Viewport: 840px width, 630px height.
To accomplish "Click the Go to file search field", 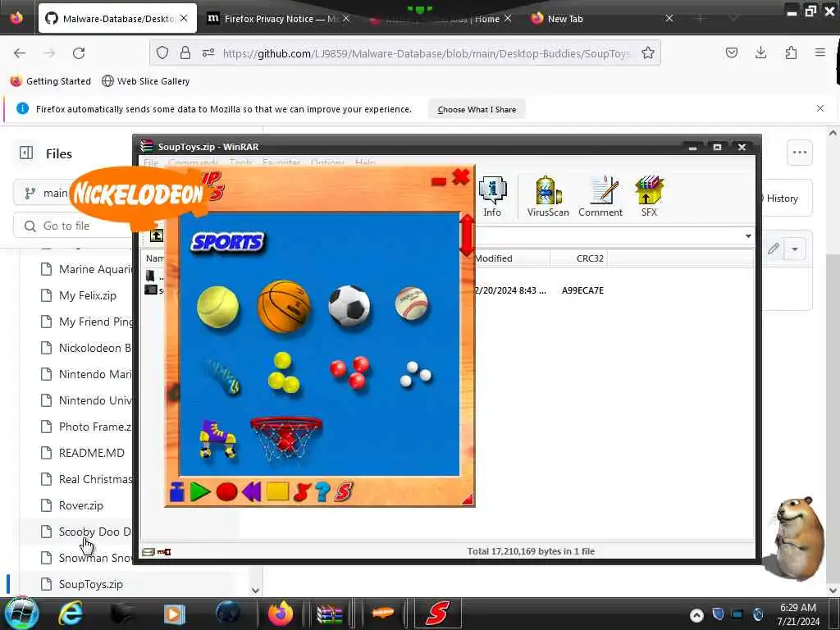I will point(75,226).
